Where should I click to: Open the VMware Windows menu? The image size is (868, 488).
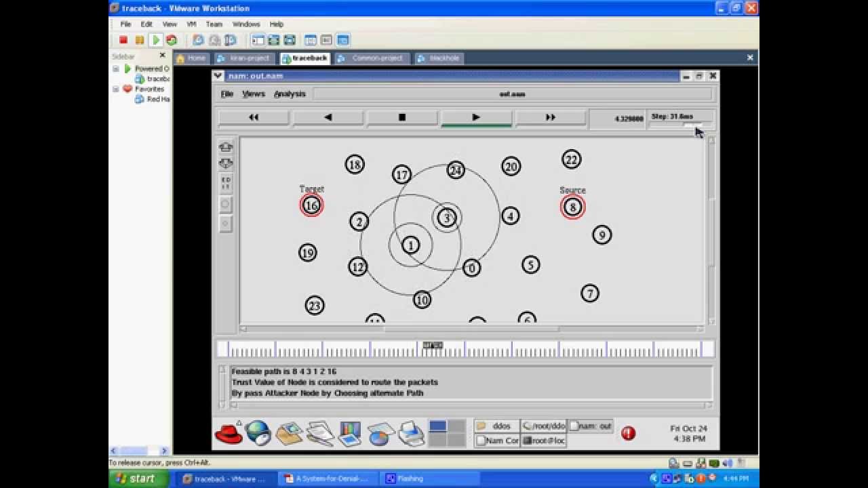point(246,24)
